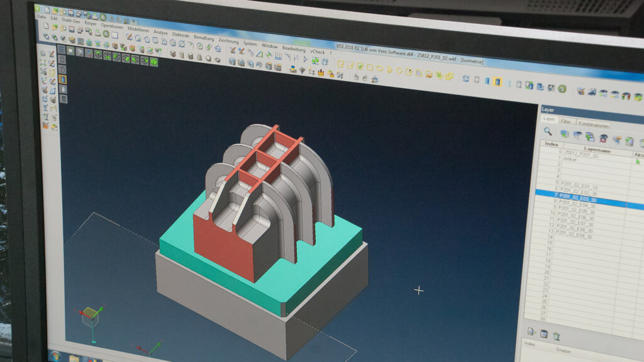The width and height of the screenshot is (644, 362).
Task: Click the blue refresh arrows icon
Action: (466, 79)
